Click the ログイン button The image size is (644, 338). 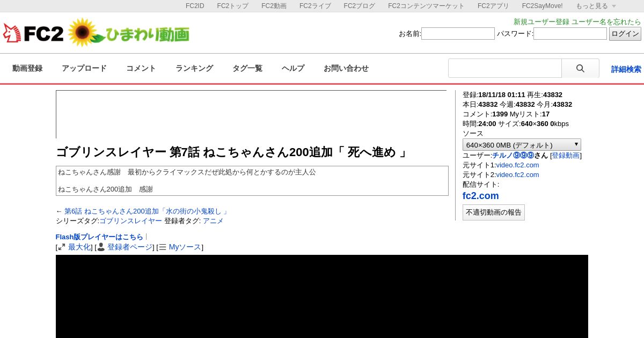tap(625, 34)
